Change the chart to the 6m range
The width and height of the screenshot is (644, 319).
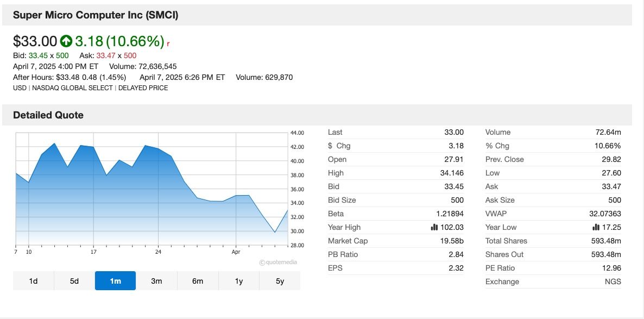[198, 281]
